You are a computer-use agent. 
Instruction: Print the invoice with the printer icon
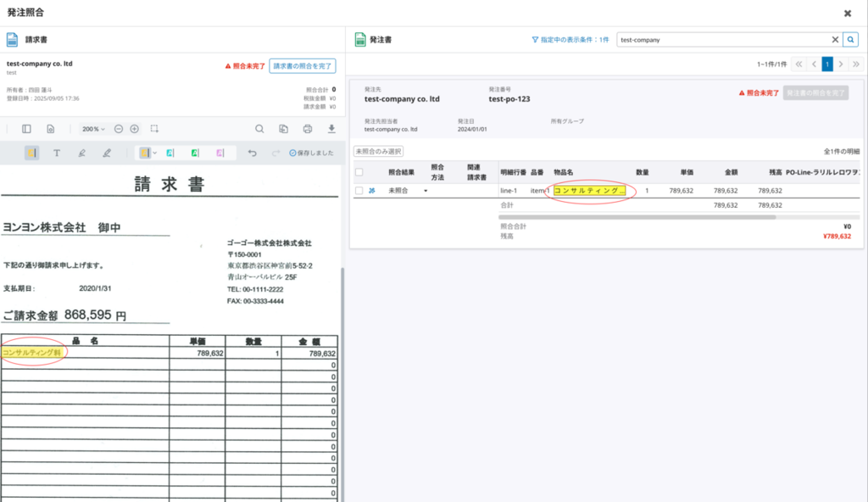point(307,129)
